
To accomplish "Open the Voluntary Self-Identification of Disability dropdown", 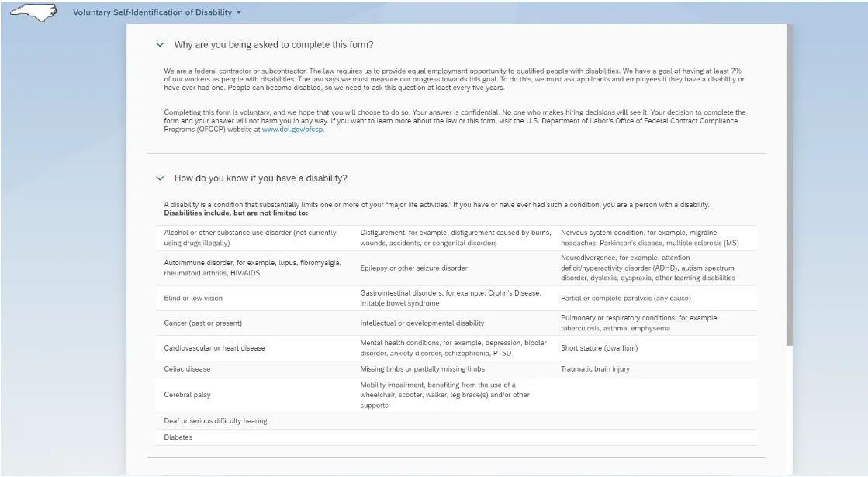I will pyautogui.click(x=238, y=13).
